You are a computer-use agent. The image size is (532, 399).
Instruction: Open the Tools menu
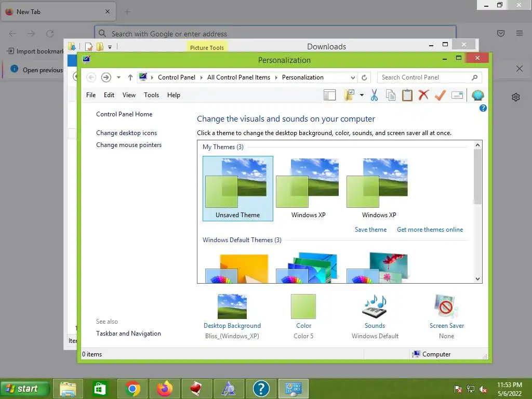coord(151,95)
